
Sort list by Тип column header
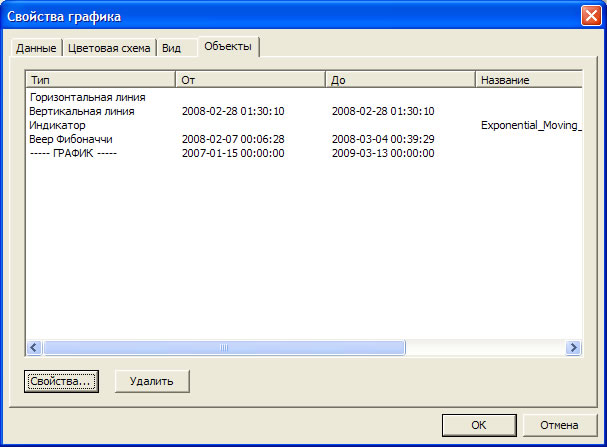point(100,78)
